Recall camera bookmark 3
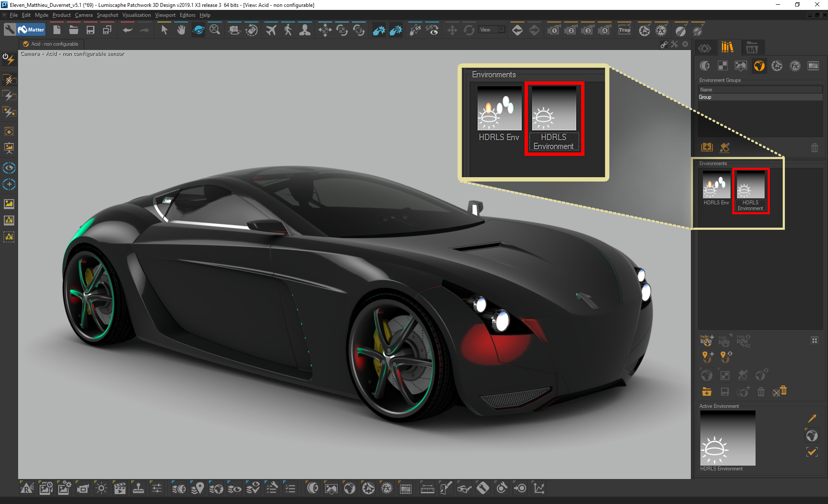This screenshot has height=504, width=828. pos(587,30)
